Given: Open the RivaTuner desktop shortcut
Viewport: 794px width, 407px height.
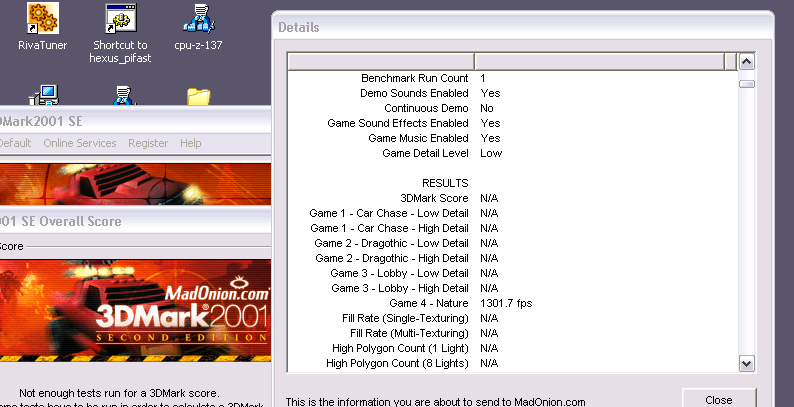Looking at the screenshot, I should tap(43, 26).
